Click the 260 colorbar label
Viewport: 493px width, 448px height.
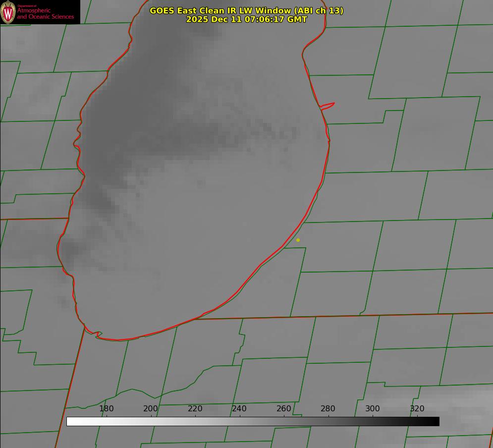pyautogui.click(x=283, y=408)
